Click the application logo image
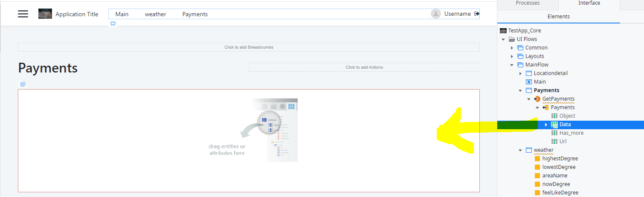The height and width of the screenshot is (197, 644). [x=45, y=14]
